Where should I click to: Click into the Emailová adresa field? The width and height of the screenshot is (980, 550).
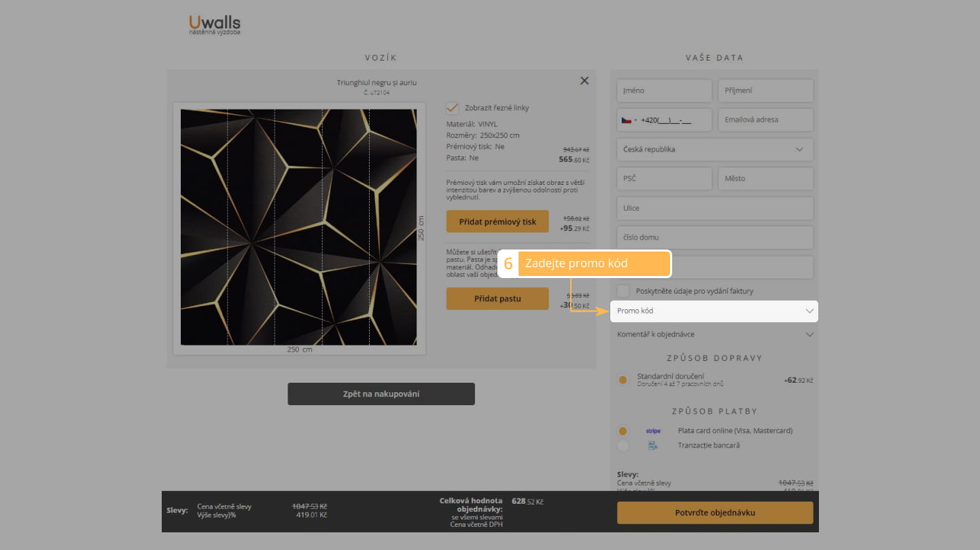coord(765,120)
